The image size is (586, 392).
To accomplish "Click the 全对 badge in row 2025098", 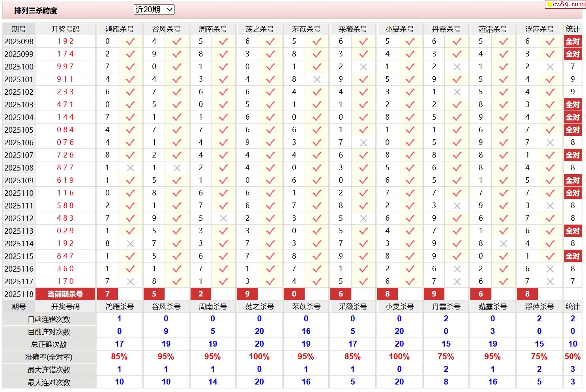I will (573, 41).
